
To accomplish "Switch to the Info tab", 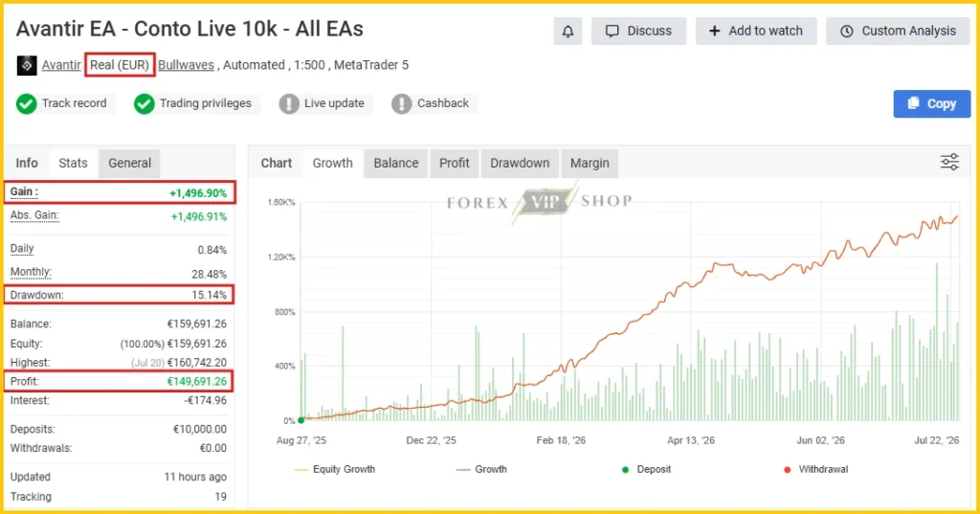I will coord(27,164).
